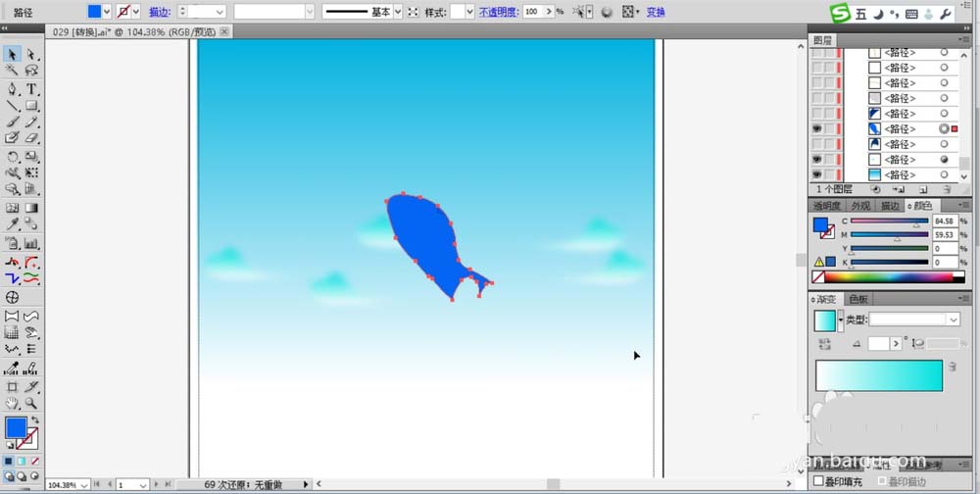Select the Rectangle tool
Screen dimensions: 980x494
click(x=31, y=106)
